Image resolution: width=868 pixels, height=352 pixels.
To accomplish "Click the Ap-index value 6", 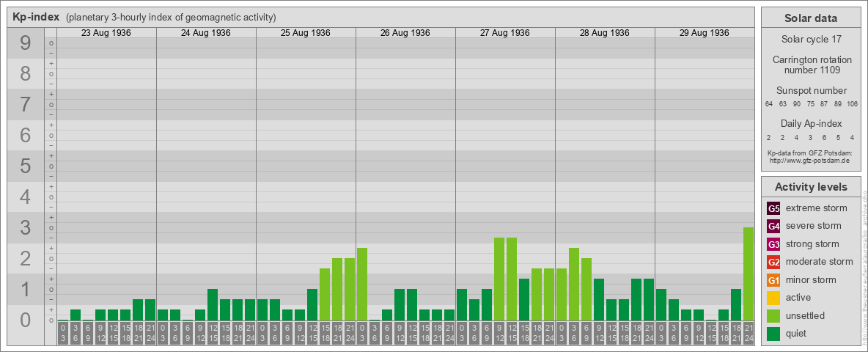I will 824,137.
